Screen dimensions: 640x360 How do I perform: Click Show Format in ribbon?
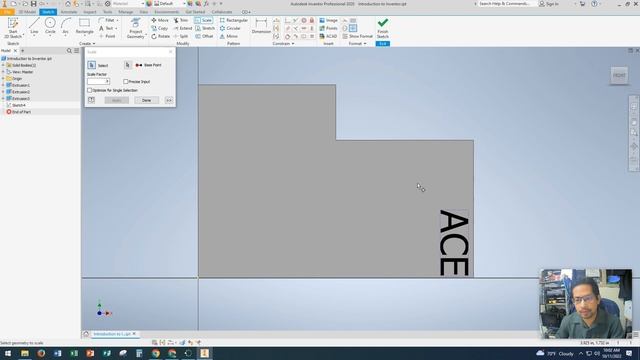click(358, 36)
